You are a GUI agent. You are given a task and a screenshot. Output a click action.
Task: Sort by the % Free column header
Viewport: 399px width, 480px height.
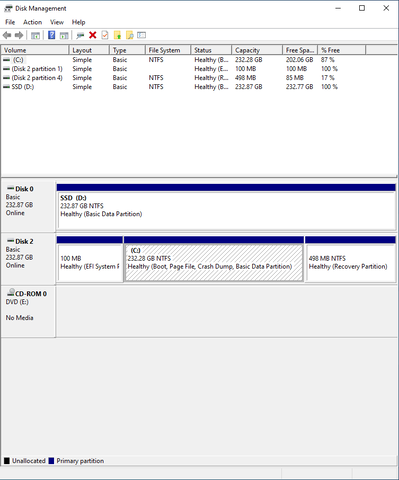coord(342,50)
